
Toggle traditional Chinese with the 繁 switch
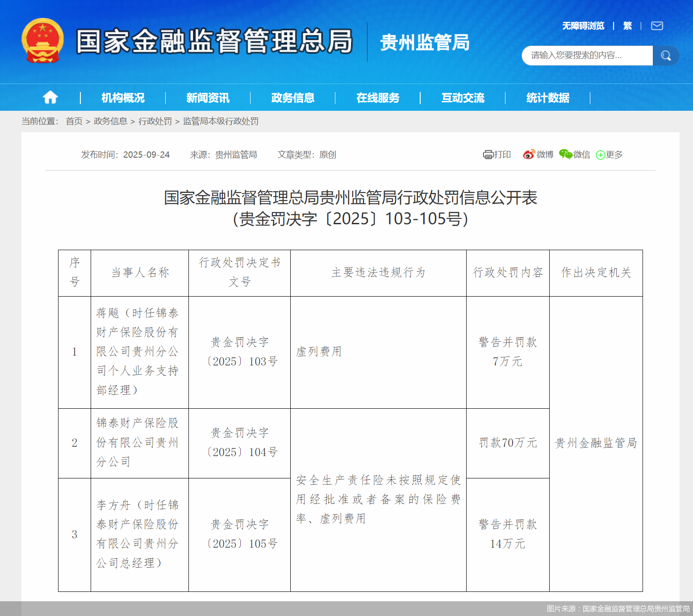627,25
